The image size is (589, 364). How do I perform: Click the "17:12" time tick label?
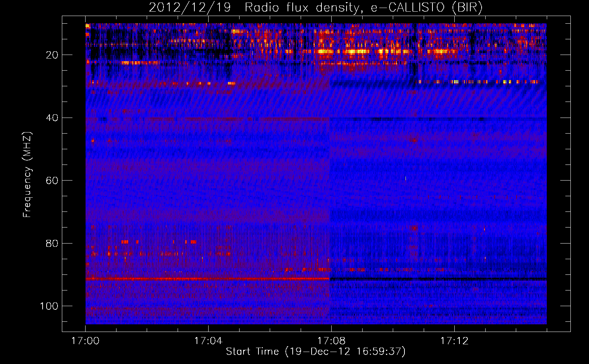[x=454, y=341]
